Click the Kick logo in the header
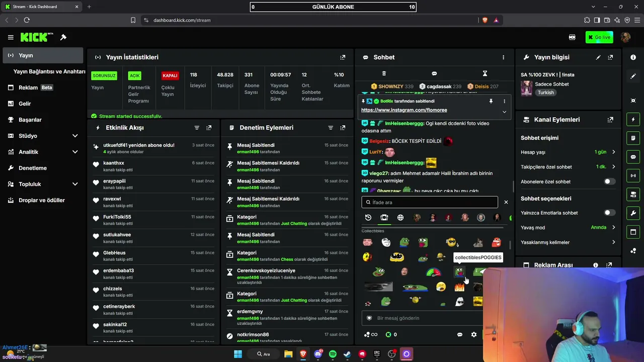The height and width of the screenshot is (362, 644). 37,37
